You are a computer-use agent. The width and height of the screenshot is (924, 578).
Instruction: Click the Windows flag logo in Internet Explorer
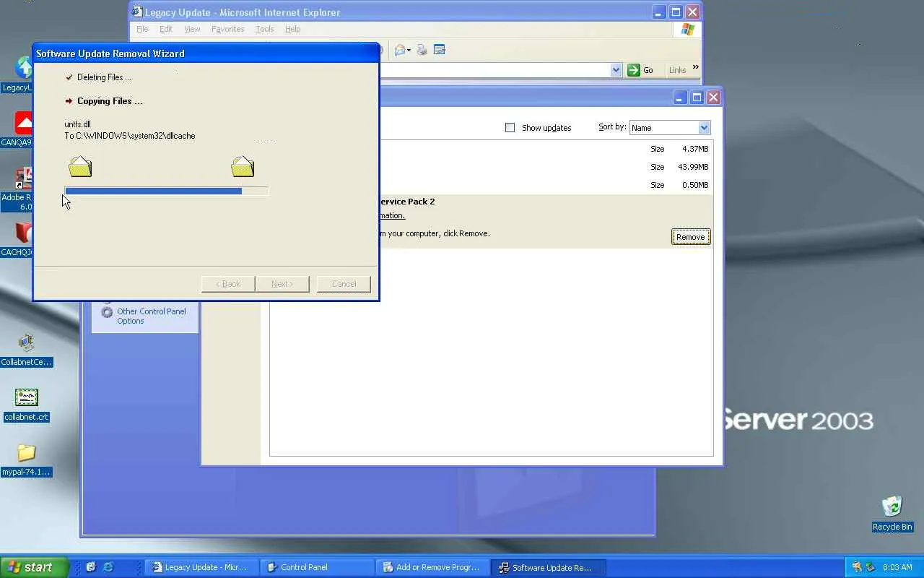(x=688, y=29)
